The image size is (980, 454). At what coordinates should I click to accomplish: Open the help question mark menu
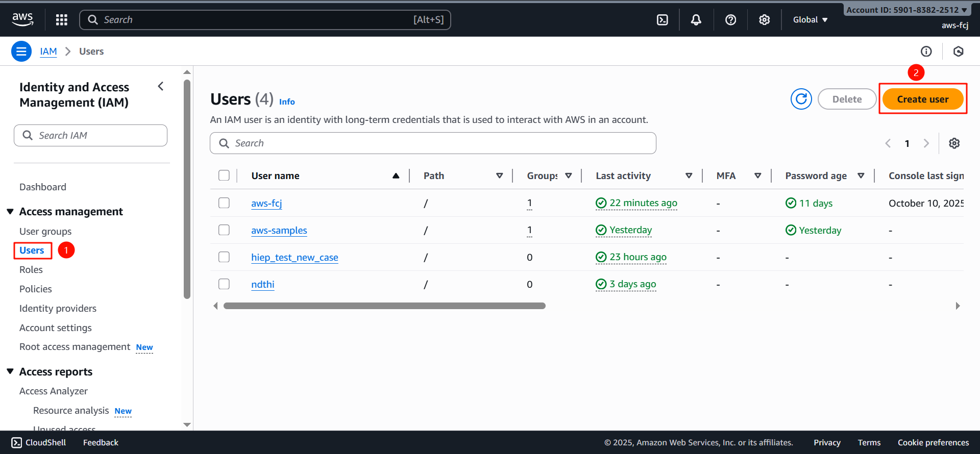(730, 19)
